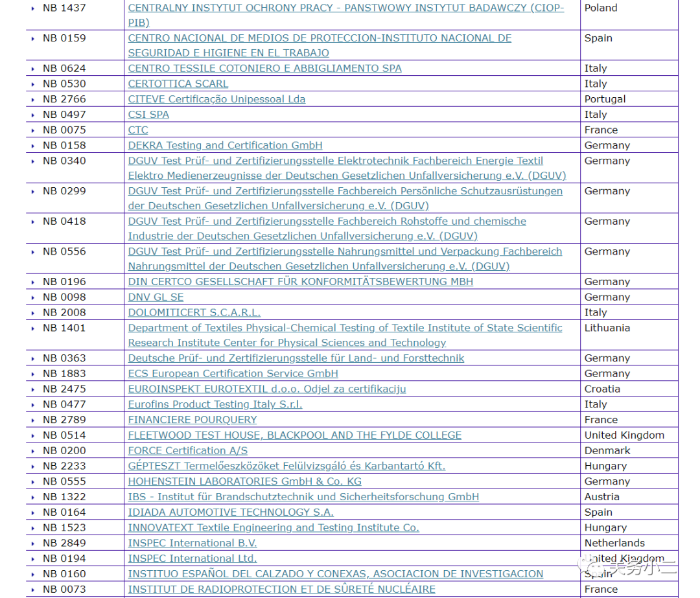Open the CERTOTTICA SCARL link
Viewport: 700px width, 598px height.
178,84
